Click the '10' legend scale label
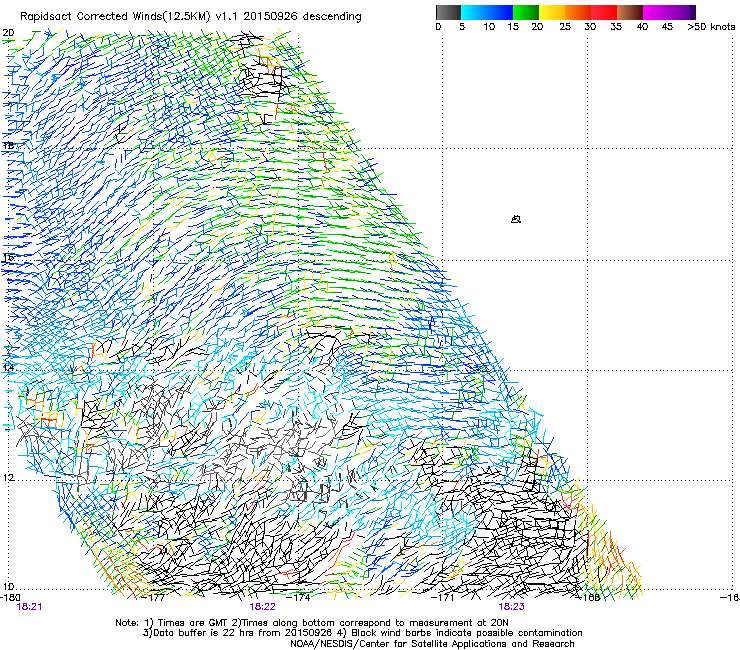The image size is (740, 650). tap(489, 27)
